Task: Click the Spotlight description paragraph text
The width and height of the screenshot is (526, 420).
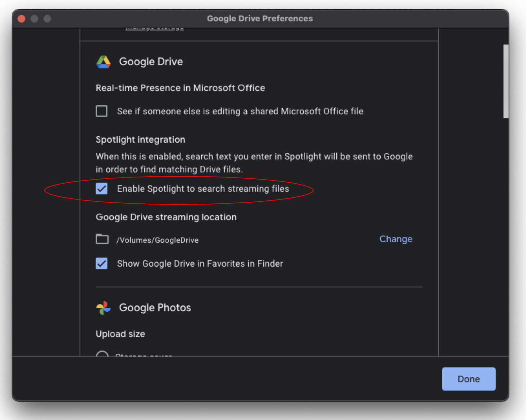Action: tap(254, 163)
